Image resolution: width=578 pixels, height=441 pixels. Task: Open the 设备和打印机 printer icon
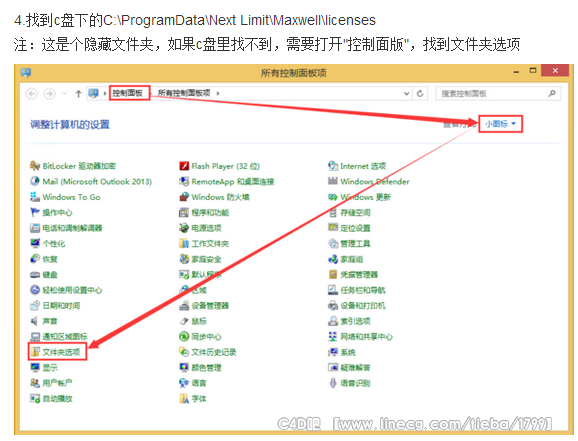(333, 306)
